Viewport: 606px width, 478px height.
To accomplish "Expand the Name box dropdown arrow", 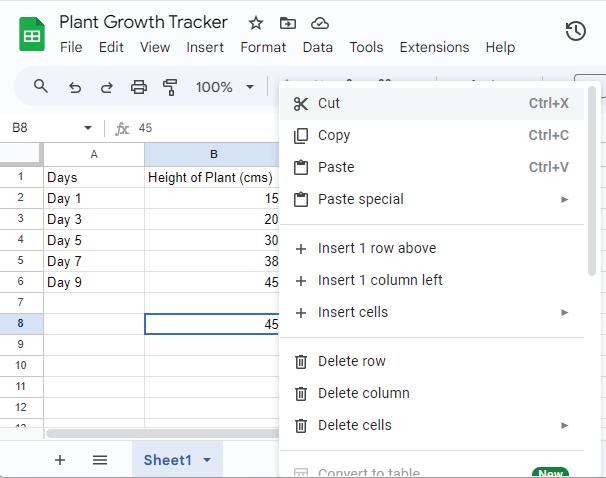I will pyautogui.click(x=88, y=128).
